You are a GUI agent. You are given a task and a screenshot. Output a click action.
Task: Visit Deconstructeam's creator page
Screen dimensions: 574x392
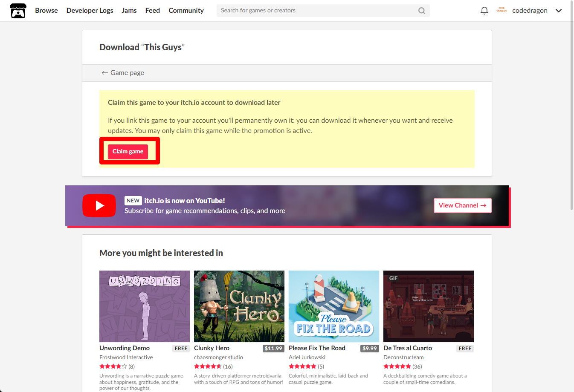[x=403, y=357]
